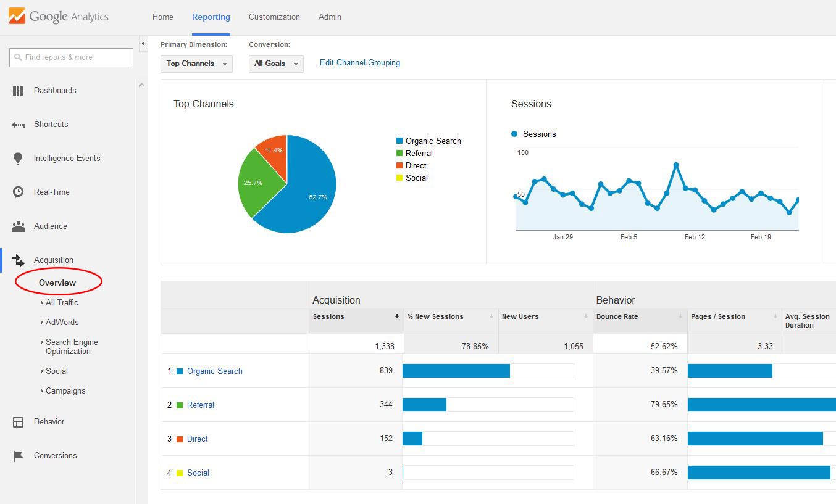Screen dimensions: 836x504
Task: Click the Conversions flag icon
Action: click(18, 456)
